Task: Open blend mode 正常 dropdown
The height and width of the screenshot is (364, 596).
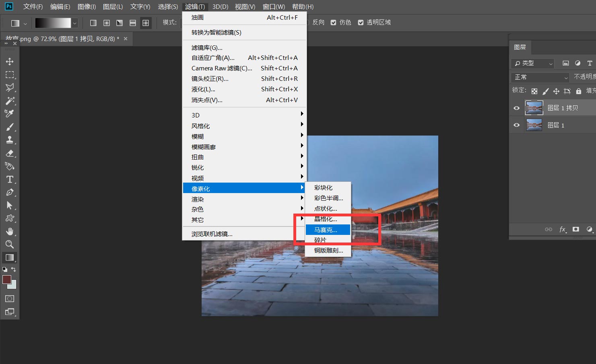Action: pos(540,77)
